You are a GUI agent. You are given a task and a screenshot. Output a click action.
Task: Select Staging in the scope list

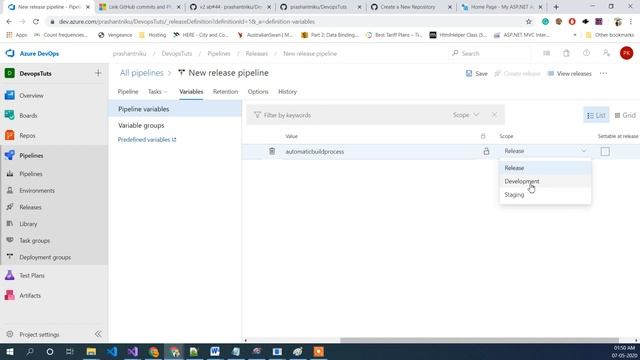coord(545,195)
